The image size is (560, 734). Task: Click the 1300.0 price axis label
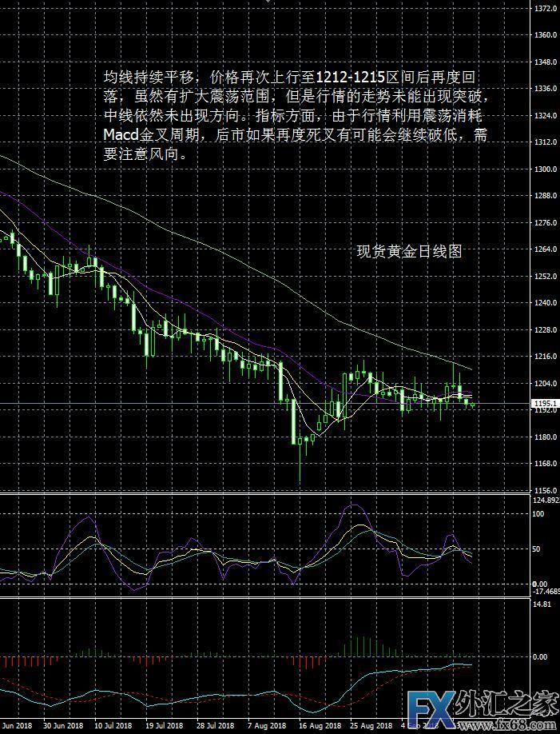545,170
